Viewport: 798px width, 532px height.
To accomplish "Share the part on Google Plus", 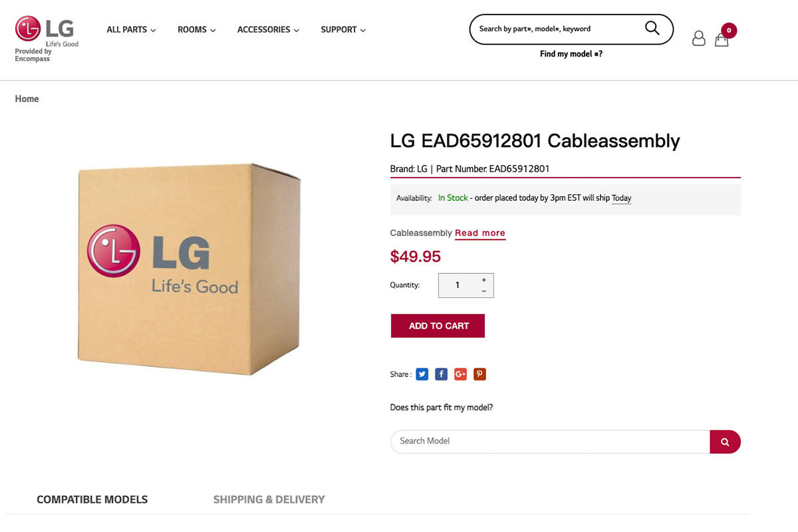I will (x=460, y=374).
